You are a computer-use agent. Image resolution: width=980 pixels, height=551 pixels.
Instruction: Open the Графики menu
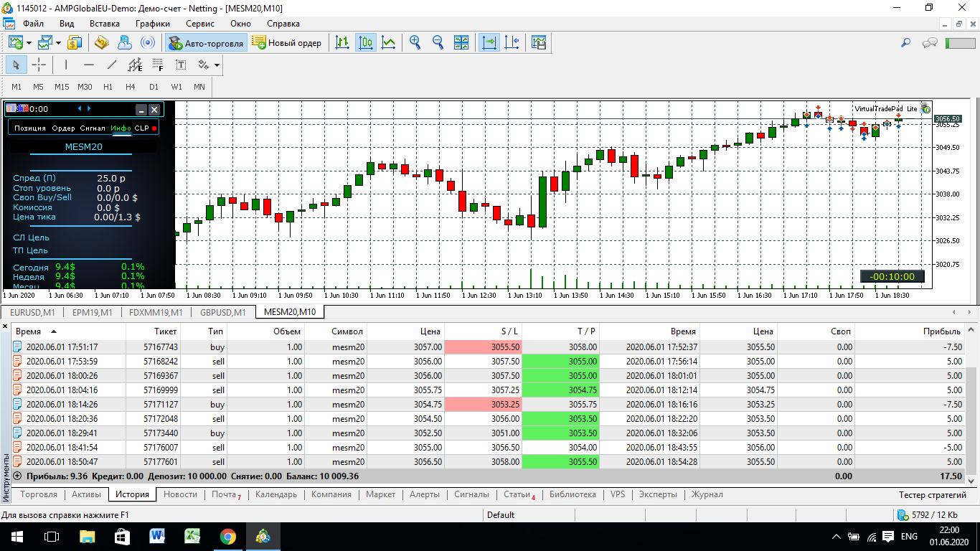click(153, 23)
